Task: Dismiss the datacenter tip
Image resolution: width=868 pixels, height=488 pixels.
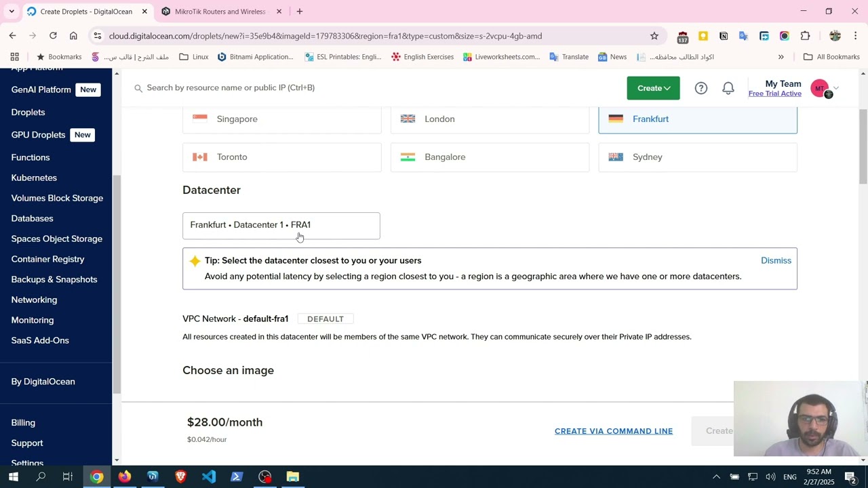Action: [776, 260]
